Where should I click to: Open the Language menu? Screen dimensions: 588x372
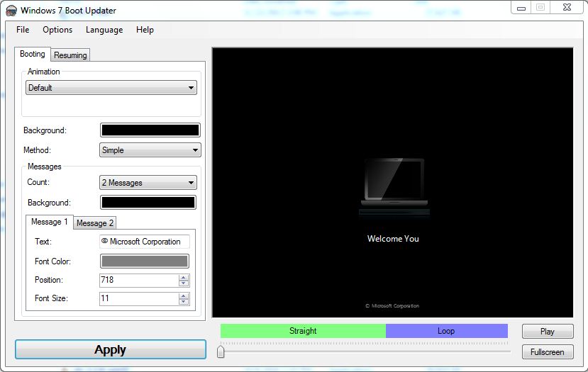(x=104, y=30)
